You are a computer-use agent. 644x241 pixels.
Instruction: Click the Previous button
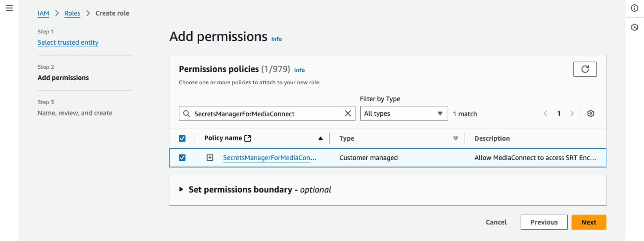[544, 222]
